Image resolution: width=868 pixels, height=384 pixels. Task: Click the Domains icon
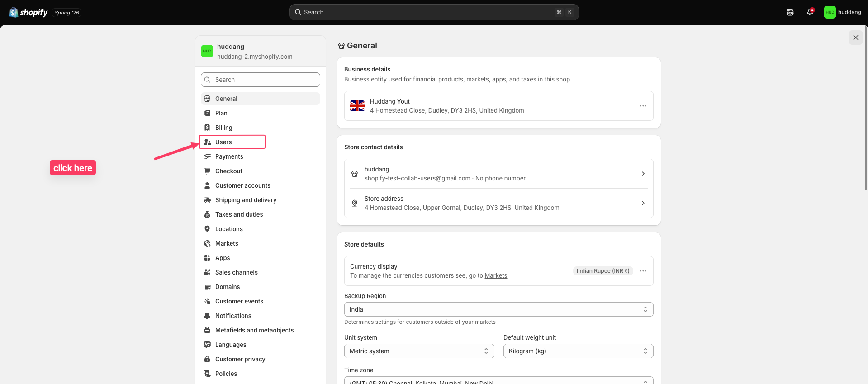pyautogui.click(x=207, y=287)
